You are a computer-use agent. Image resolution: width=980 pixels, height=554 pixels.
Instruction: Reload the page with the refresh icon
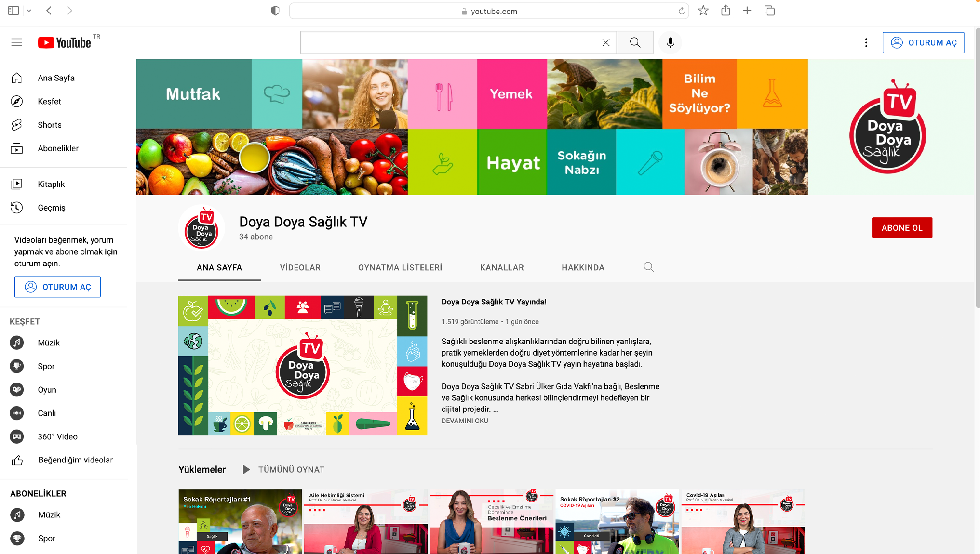pos(681,11)
